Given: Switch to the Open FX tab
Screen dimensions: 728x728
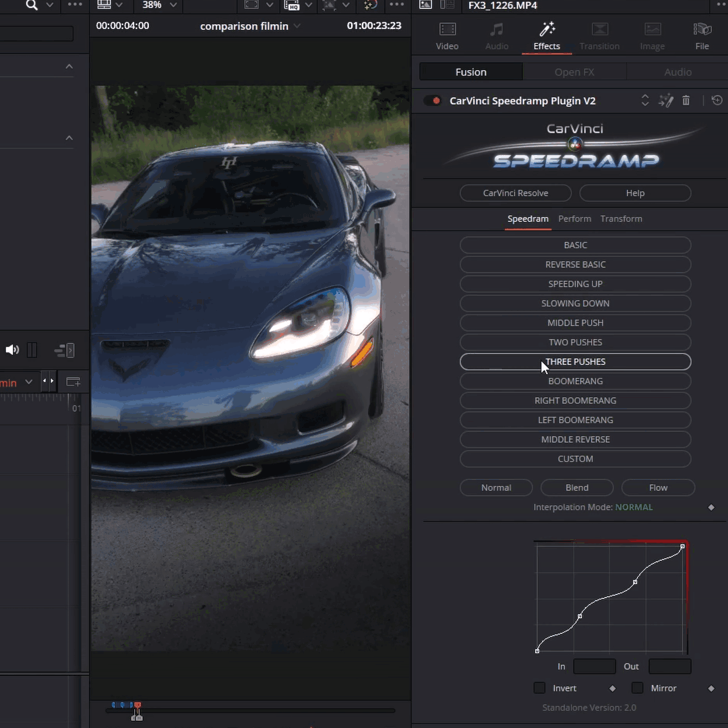Looking at the screenshot, I should click(x=574, y=72).
